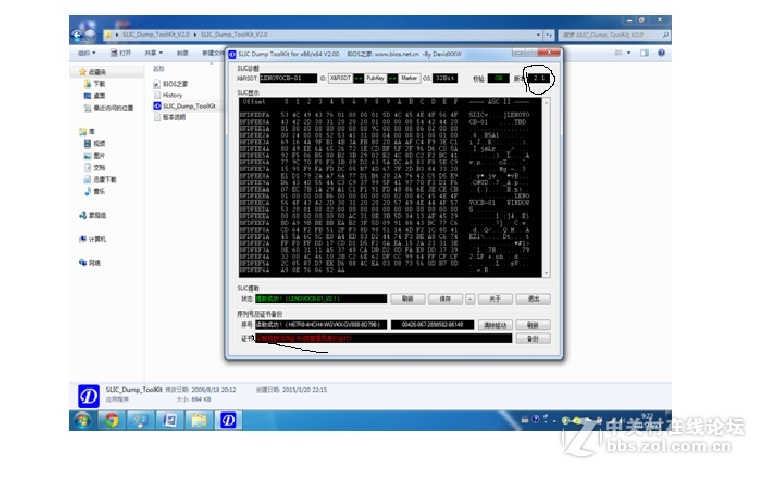
Task: Click the green OK checksum field
Action: click(498, 78)
